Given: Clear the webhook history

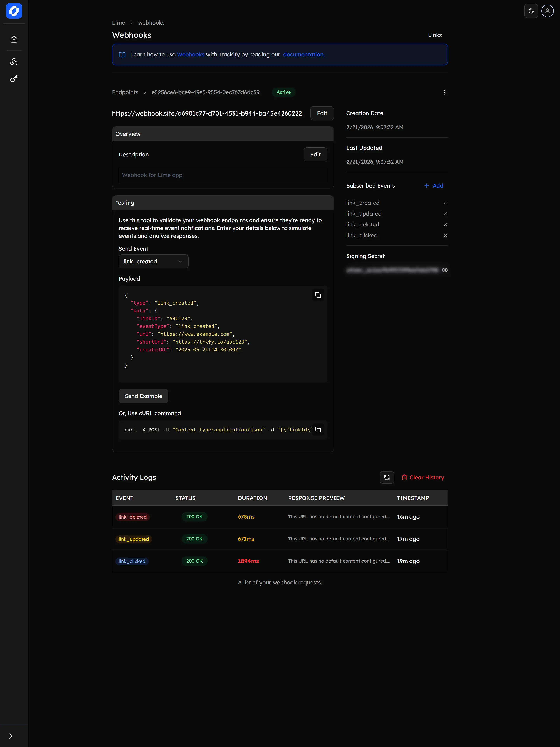Looking at the screenshot, I should 423,477.
